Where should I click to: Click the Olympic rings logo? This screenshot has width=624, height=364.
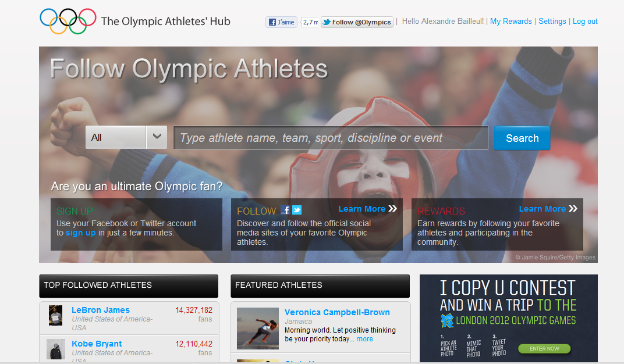coord(68,21)
